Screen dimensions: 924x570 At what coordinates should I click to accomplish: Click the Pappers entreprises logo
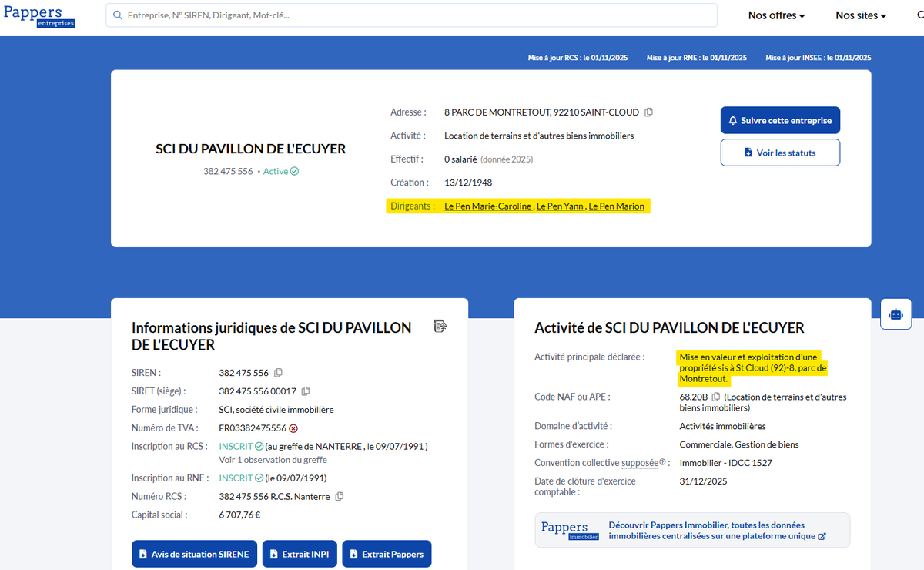pos(39,15)
